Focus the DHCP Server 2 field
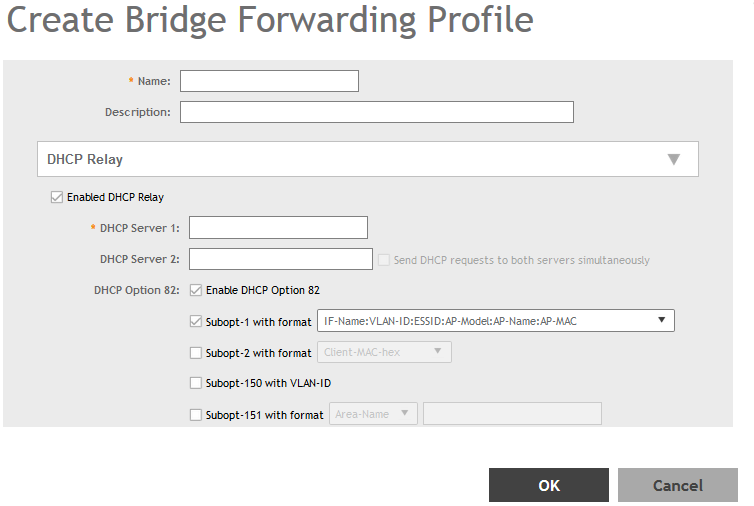 280,259
